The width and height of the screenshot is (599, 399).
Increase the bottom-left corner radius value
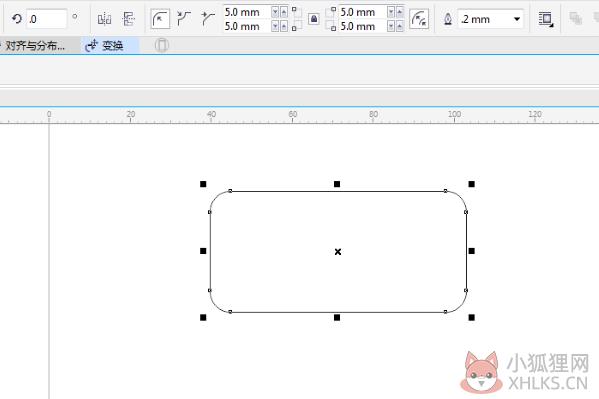pyautogui.click(x=284, y=26)
